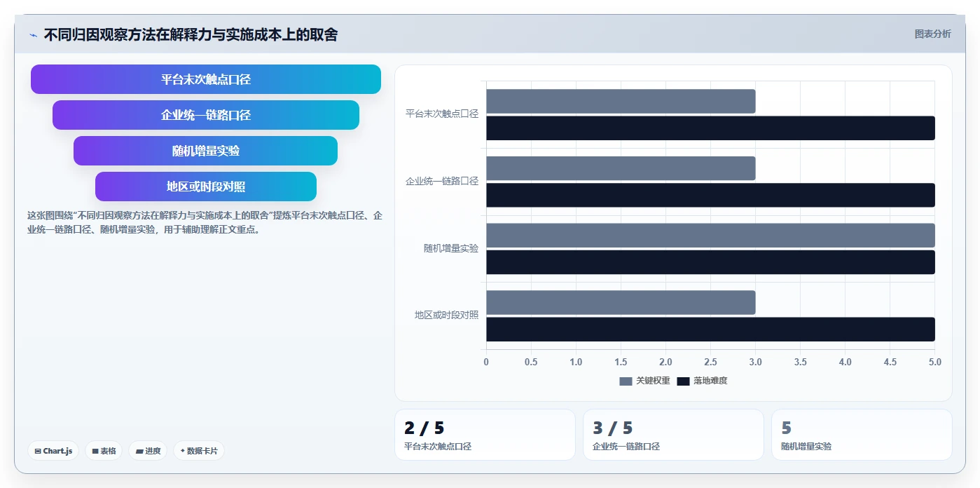Click the dark 落地难度 bar for 随机增量实验

[710, 262]
